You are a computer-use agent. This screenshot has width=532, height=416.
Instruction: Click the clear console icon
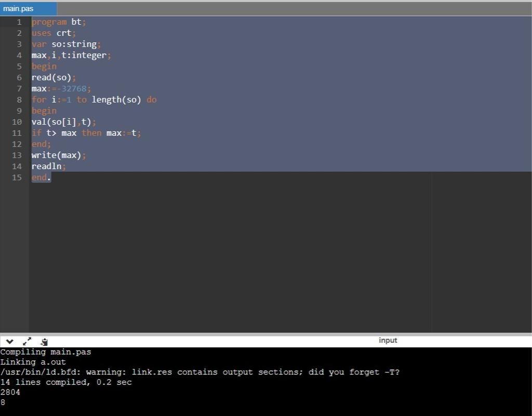coord(44,342)
